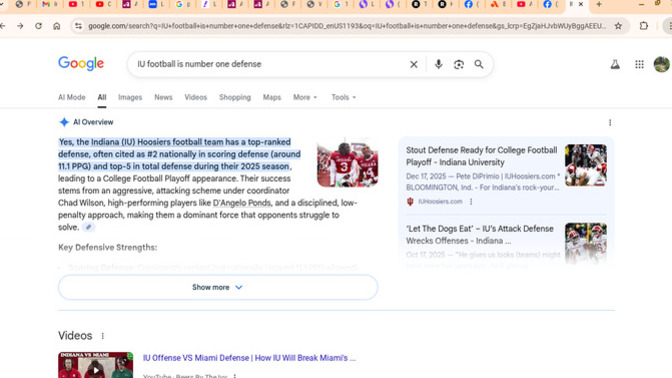672x378 pixels.
Task: Go back to the previous page
Action: (3, 26)
